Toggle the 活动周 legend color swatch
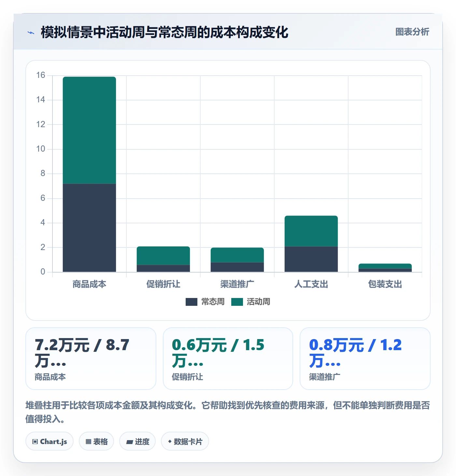 click(x=237, y=302)
